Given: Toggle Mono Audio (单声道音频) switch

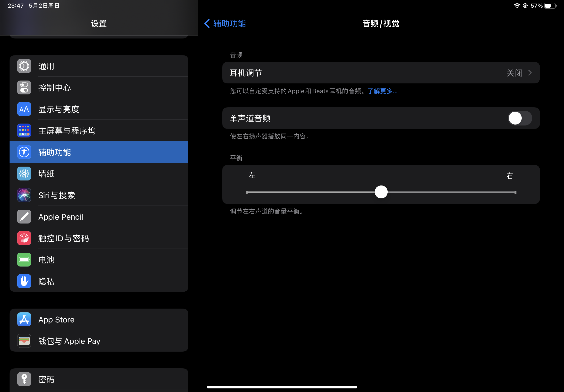Looking at the screenshot, I should (520, 118).
